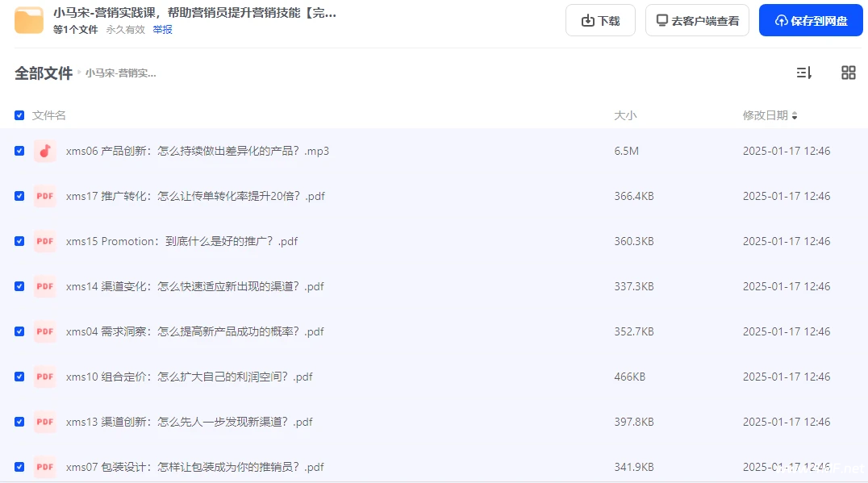Image resolution: width=868 pixels, height=483 pixels.
Task: Click the audio file icon for xms06 mp3
Action: [44, 151]
